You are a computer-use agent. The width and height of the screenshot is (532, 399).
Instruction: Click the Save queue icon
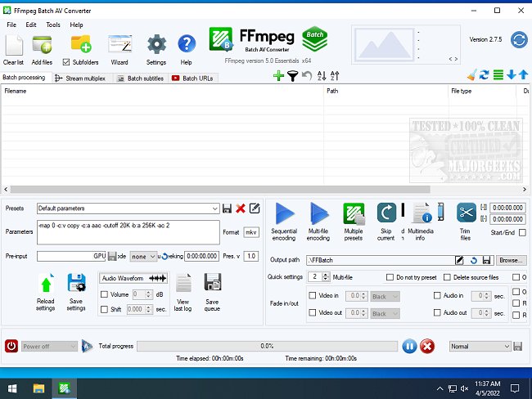(x=212, y=285)
